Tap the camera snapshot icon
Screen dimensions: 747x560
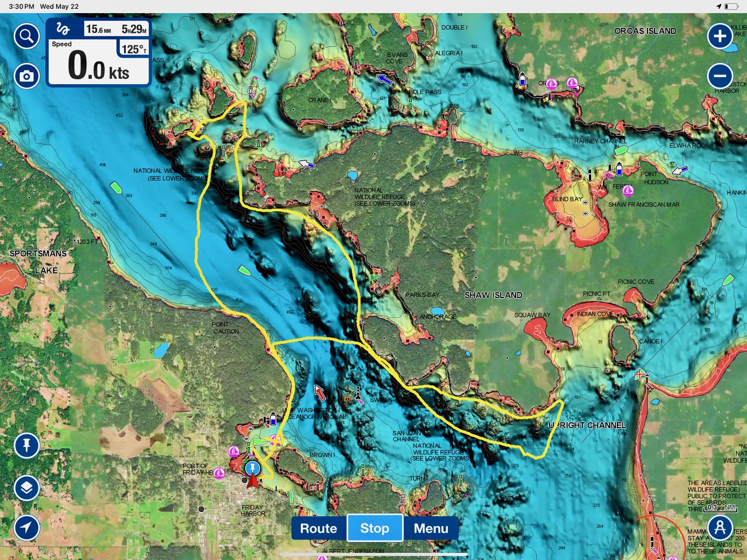click(x=26, y=76)
